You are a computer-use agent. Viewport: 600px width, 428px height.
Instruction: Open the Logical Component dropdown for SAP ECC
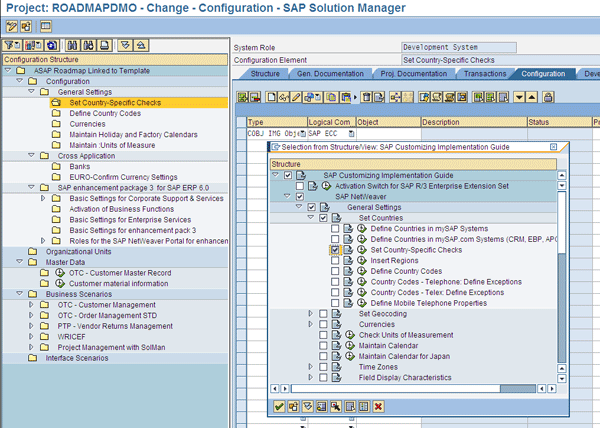tap(351, 133)
